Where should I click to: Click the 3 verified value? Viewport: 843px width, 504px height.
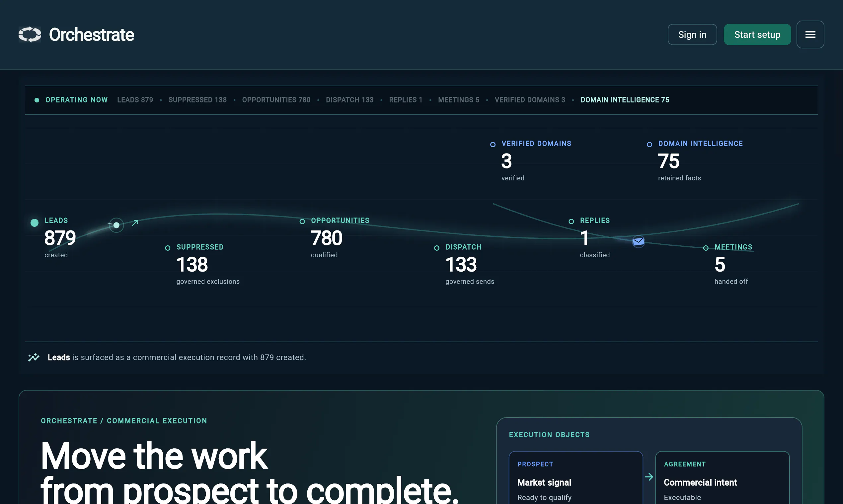pyautogui.click(x=506, y=161)
